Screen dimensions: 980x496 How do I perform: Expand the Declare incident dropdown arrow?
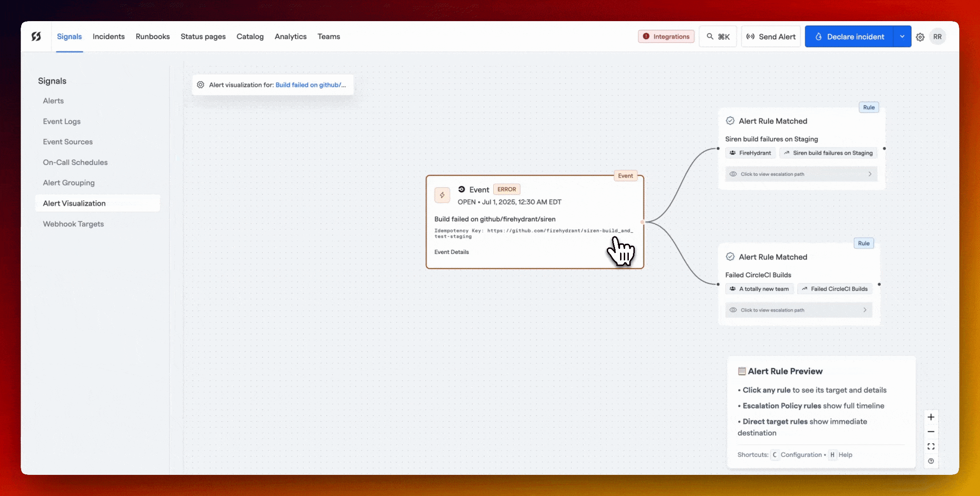(x=902, y=37)
